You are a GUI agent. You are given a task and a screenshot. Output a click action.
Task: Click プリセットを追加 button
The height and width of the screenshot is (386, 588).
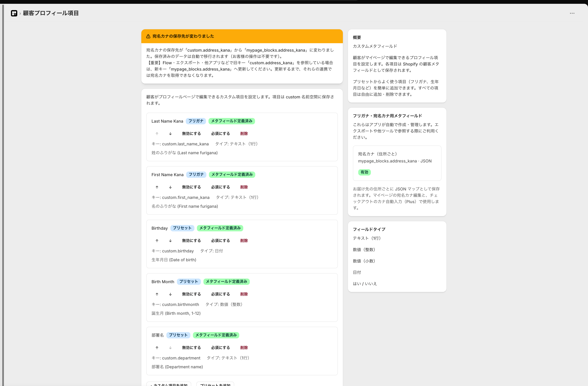coord(215,384)
